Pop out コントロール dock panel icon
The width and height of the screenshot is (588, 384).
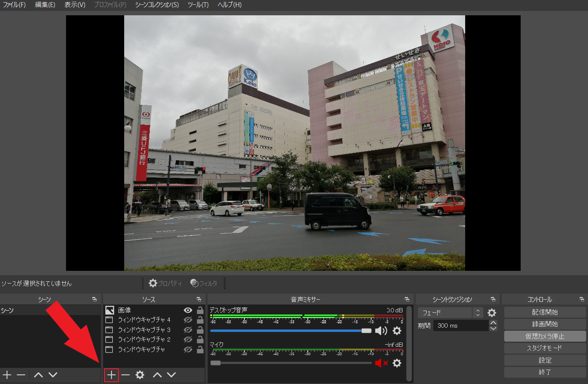pyautogui.click(x=582, y=299)
